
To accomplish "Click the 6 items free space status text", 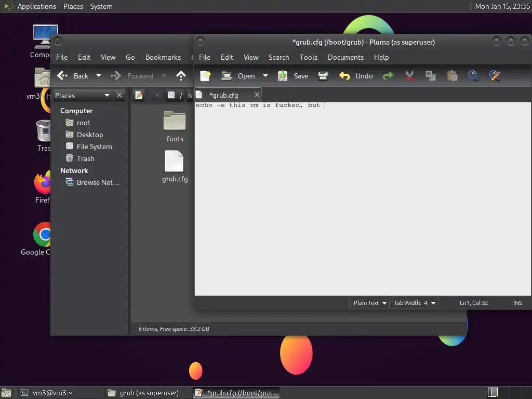I will 174,329.
